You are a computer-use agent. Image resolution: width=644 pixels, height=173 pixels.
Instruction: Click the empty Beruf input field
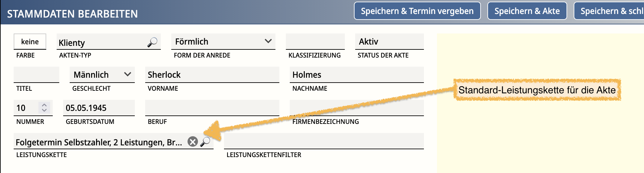pyautogui.click(x=212, y=108)
